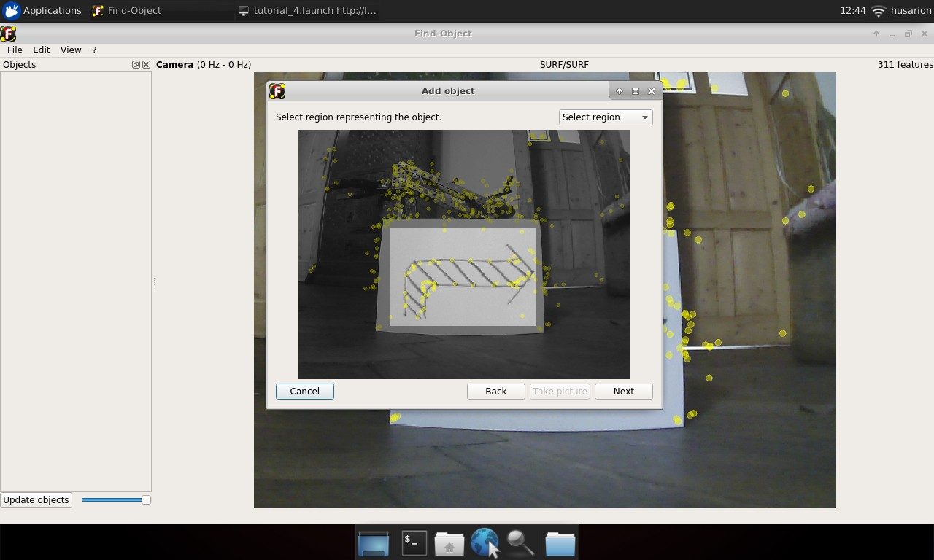Screen dimensions: 934x560
Task: Roll up the Add object dialog
Action: (619, 91)
